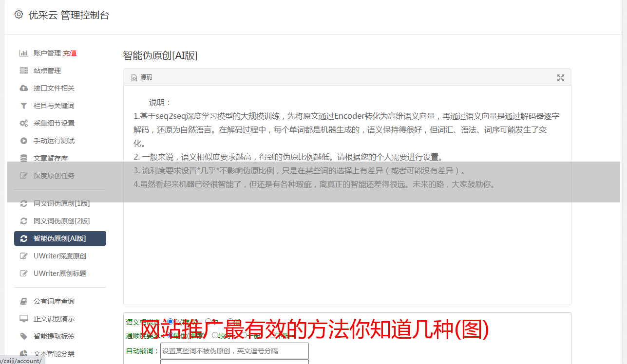Click the bar chart icon for 账户管理
627x364 pixels.
point(23,53)
